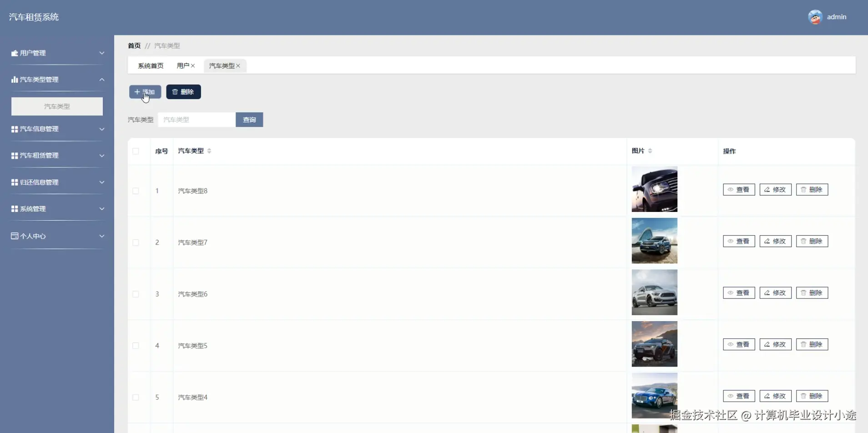Image resolution: width=868 pixels, height=433 pixels.
Task: Click the 汽车类型管理 bar chart icon
Action: tap(15, 80)
